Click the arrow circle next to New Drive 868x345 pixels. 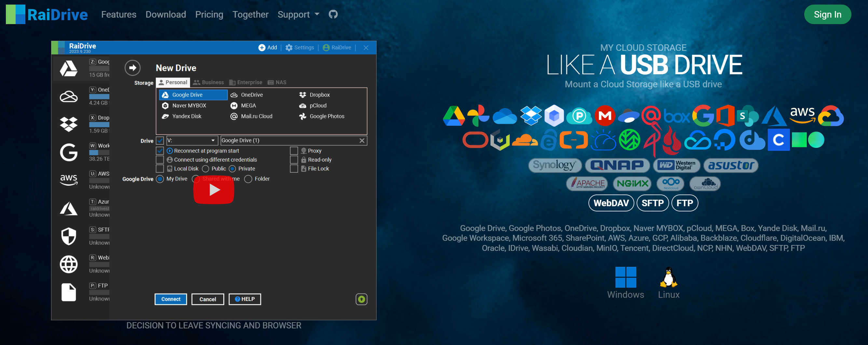(132, 68)
